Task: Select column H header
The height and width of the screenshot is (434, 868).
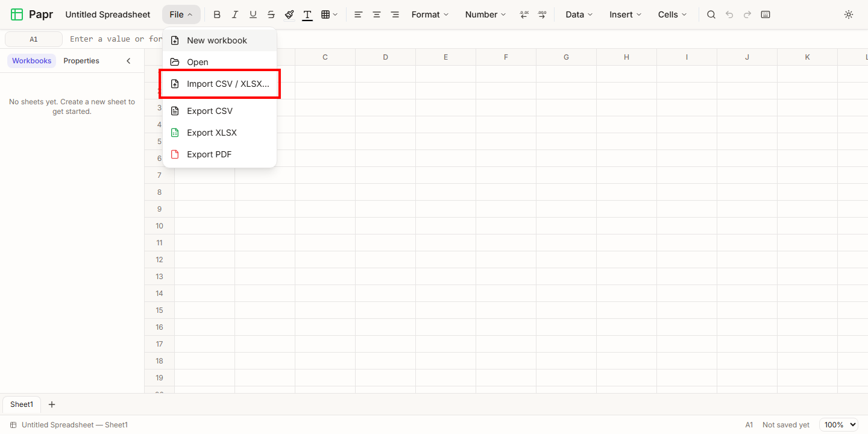Action: point(626,57)
